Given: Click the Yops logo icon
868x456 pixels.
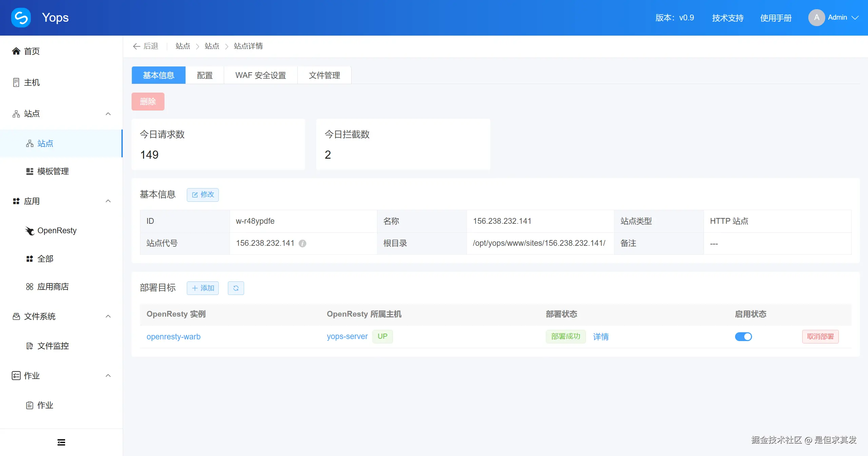Looking at the screenshot, I should pos(21,18).
